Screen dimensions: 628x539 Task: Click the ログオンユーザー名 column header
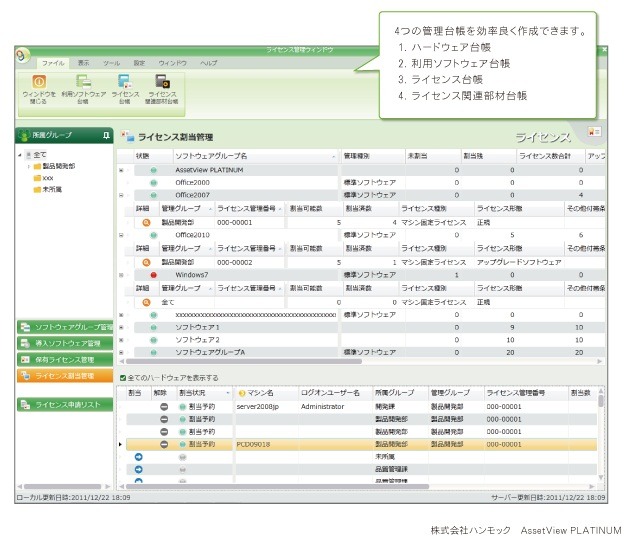coord(336,393)
